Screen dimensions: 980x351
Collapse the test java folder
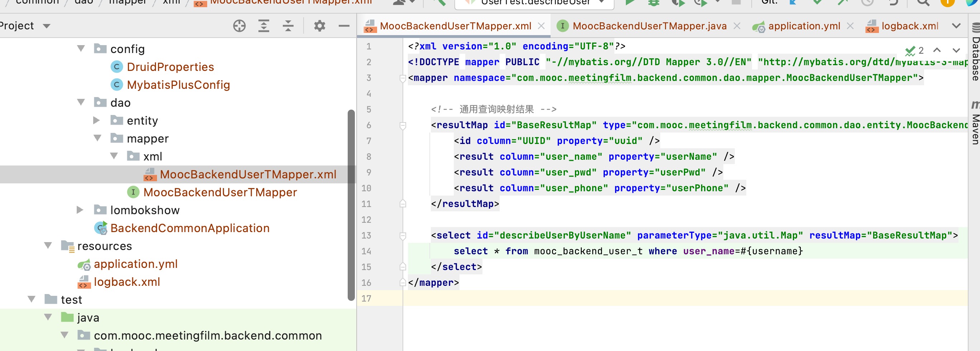coord(48,317)
